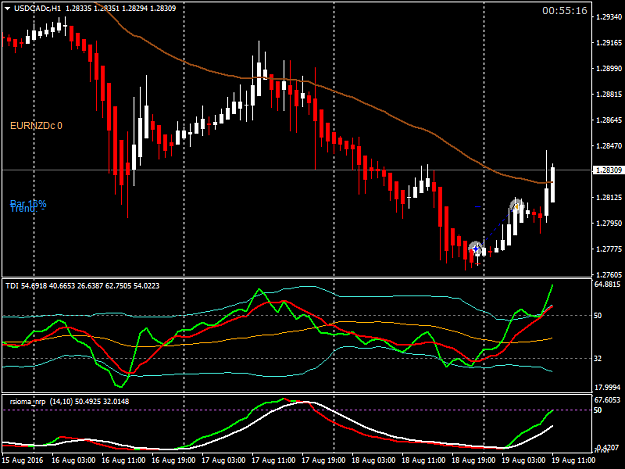Click the time axis label 16 Aug 11:00
This screenshot has height=469, width=625.
[x=123, y=460]
